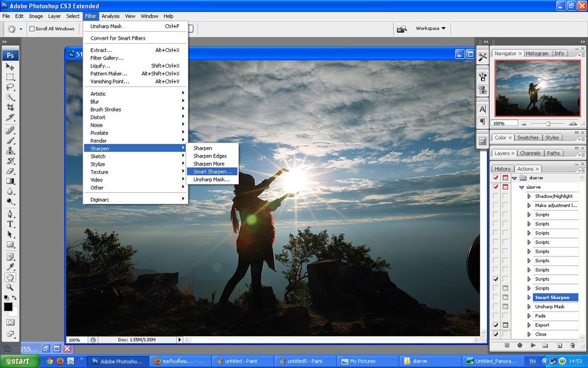Select the Horizontal Type tool

click(x=10, y=224)
